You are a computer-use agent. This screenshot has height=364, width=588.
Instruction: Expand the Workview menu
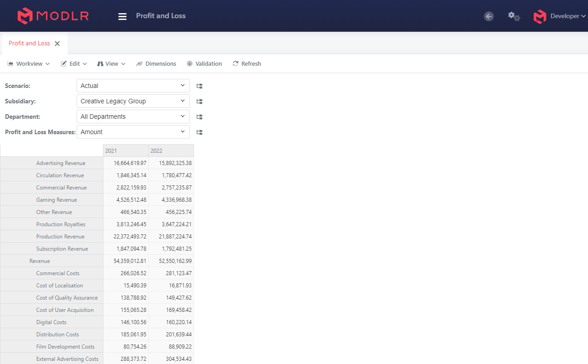(28, 63)
